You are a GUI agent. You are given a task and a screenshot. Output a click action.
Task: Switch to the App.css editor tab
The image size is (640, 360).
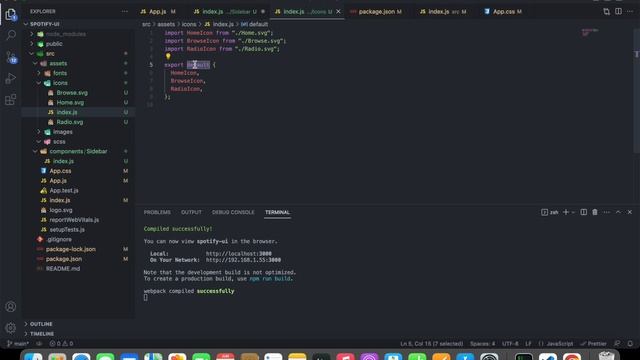coord(503,11)
